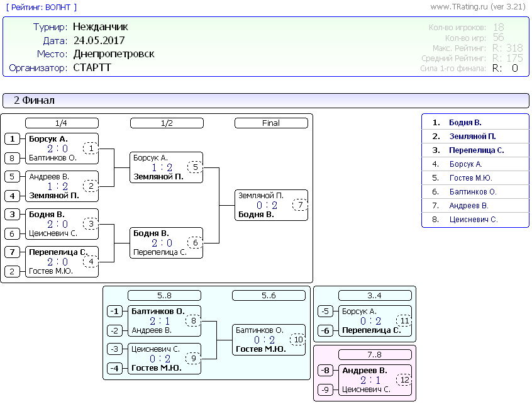Click the Final round header
Viewport: 532px width, 404px height.
click(271, 123)
